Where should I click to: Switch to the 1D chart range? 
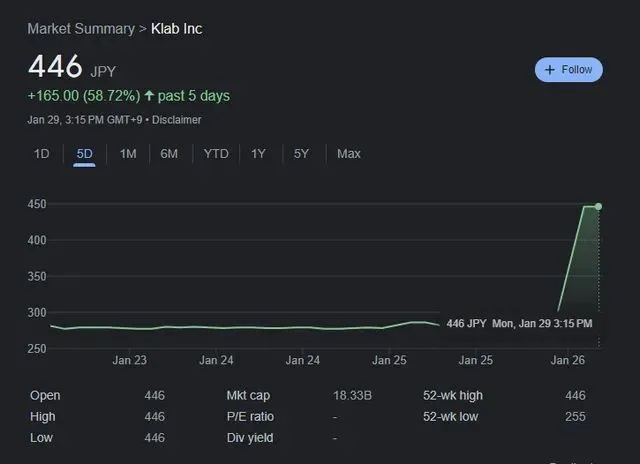[41, 154]
